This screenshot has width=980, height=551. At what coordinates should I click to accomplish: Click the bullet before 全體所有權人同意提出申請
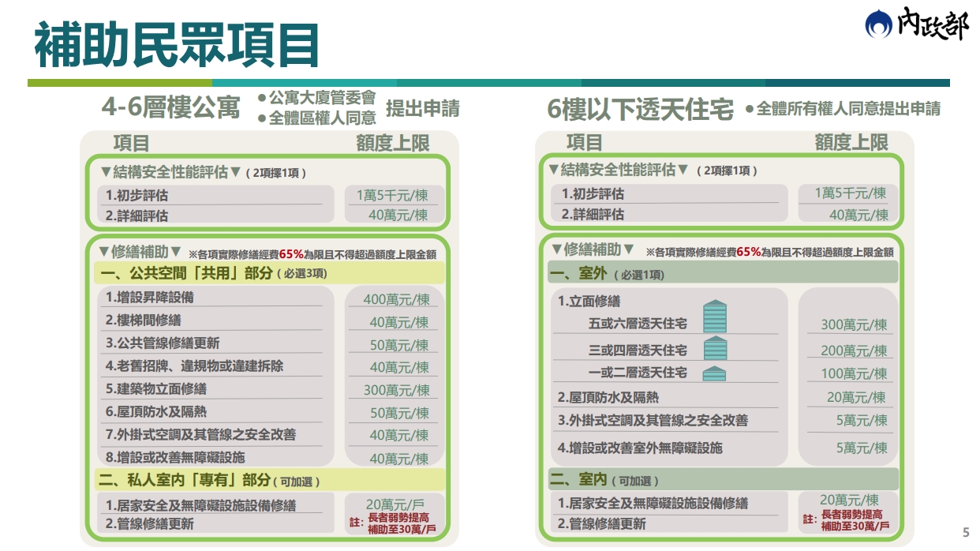(750, 110)
